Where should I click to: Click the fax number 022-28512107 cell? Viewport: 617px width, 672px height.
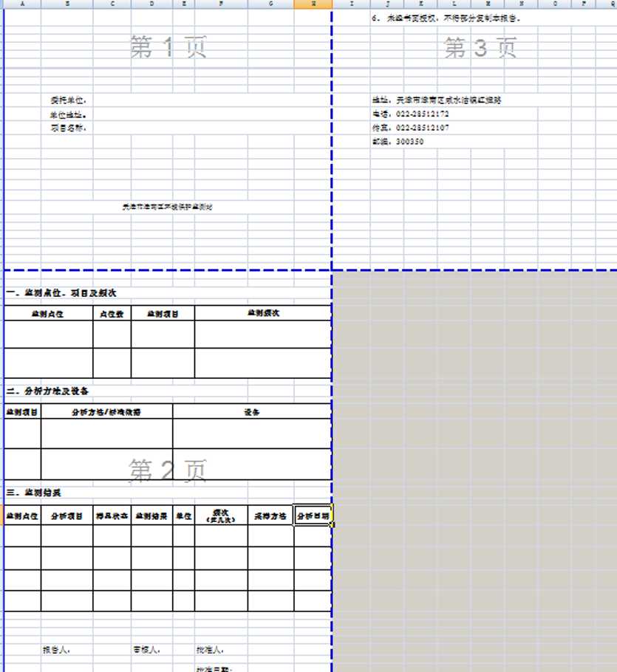click(411, 127)
